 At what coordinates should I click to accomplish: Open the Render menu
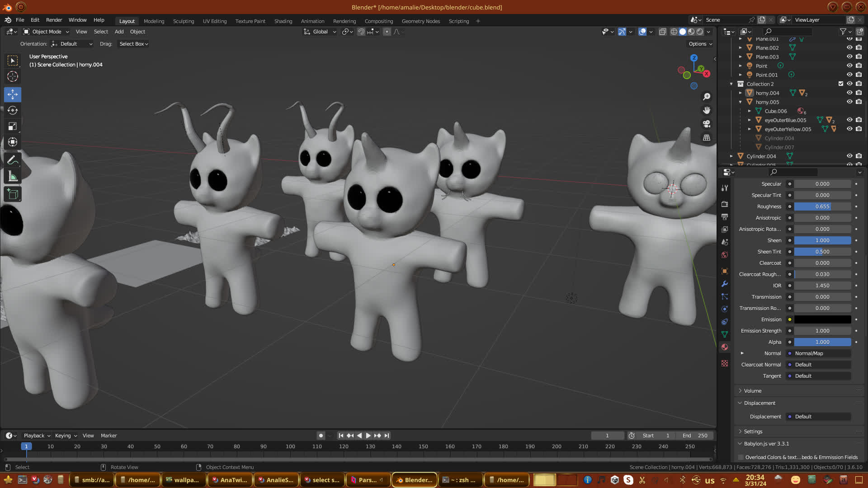pyautogui.click(x=54, y=20)
